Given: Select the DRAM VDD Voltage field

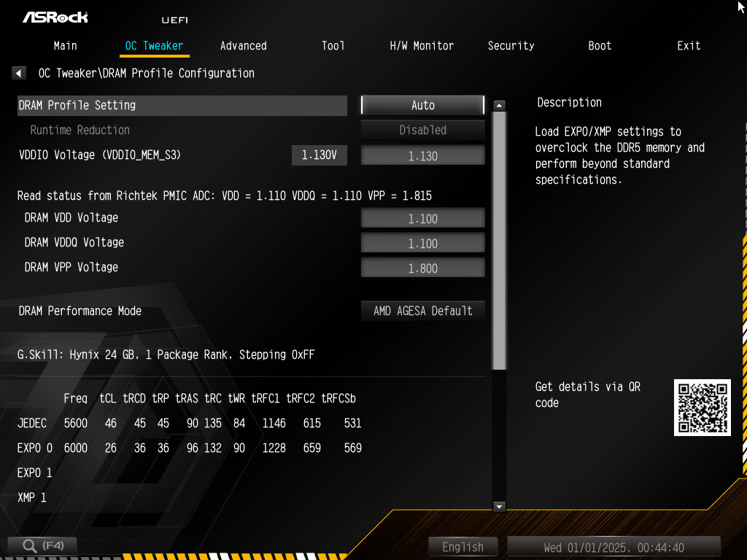Looking at the screenshot, I should 422,218.
